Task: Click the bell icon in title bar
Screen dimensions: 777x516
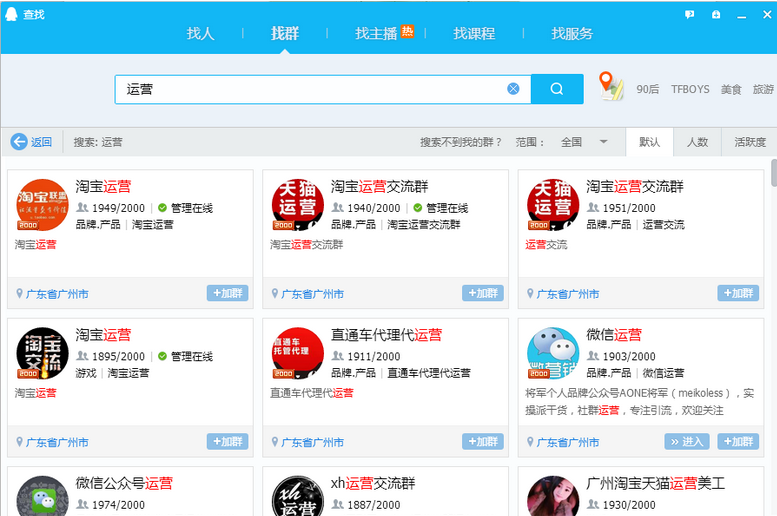Action: point(716,14)
